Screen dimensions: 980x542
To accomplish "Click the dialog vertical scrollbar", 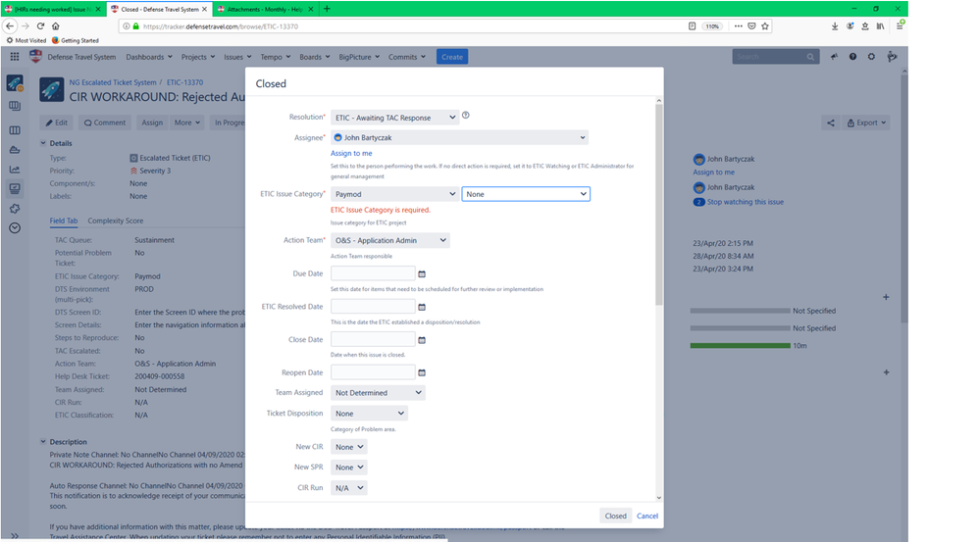I will click(659, 205).
